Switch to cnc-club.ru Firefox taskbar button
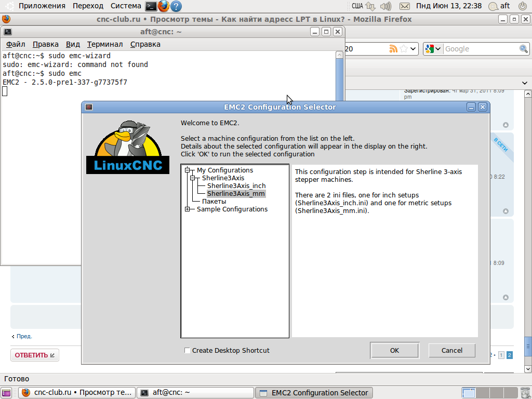Screen dimensions: 532x399 click(x=77, y=393)
